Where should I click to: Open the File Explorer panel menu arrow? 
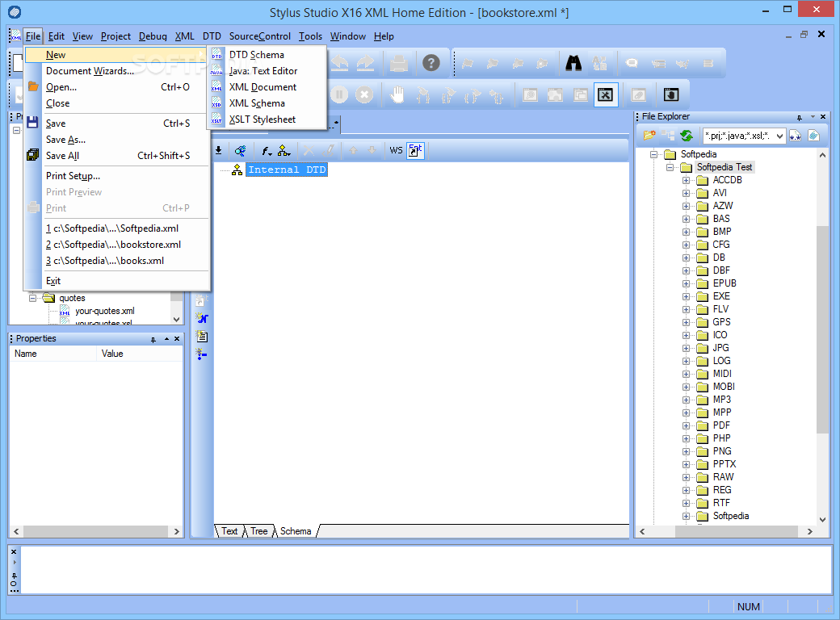click(x=813, y=117)
